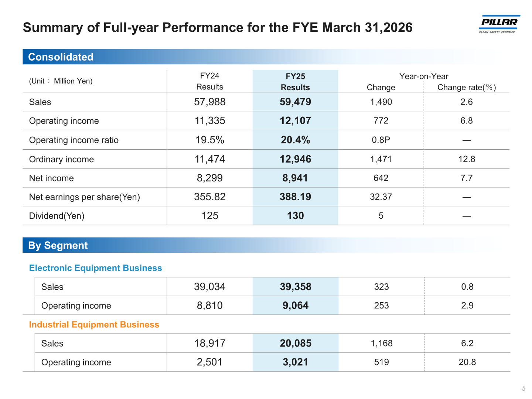Click operating income change rate 6.8
This screenshot has height=399, width=532.
(x=467, y=121)
